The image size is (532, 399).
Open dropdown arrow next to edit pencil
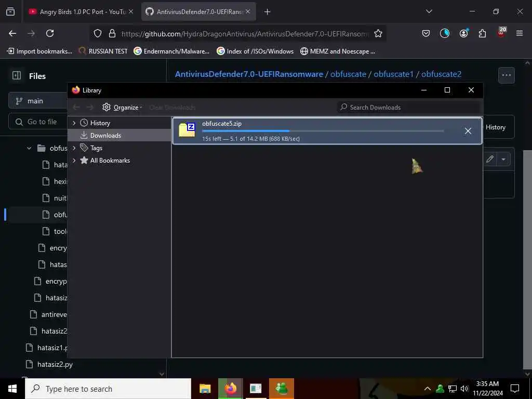pos(503,159)
